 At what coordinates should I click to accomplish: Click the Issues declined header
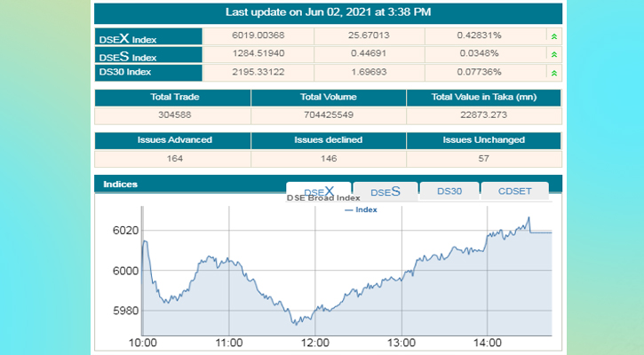(x=329, y=140)
